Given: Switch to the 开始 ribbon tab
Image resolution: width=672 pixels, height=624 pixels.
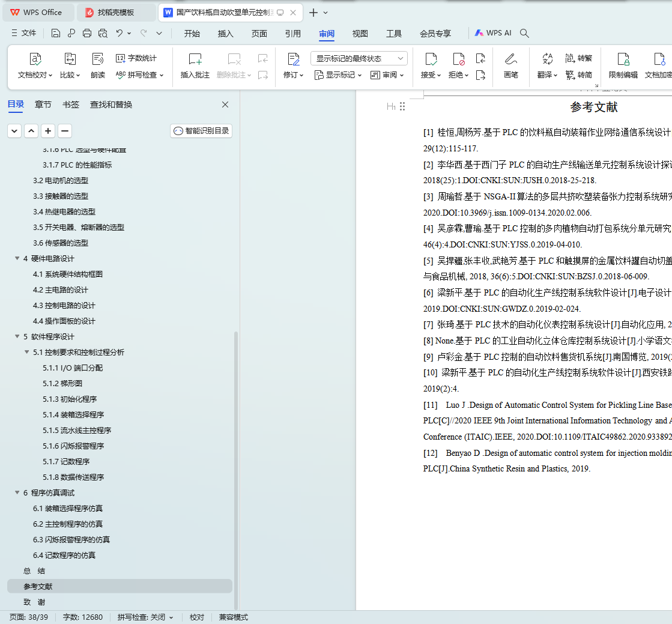Looking at the screenshot, I should (192, 34).
